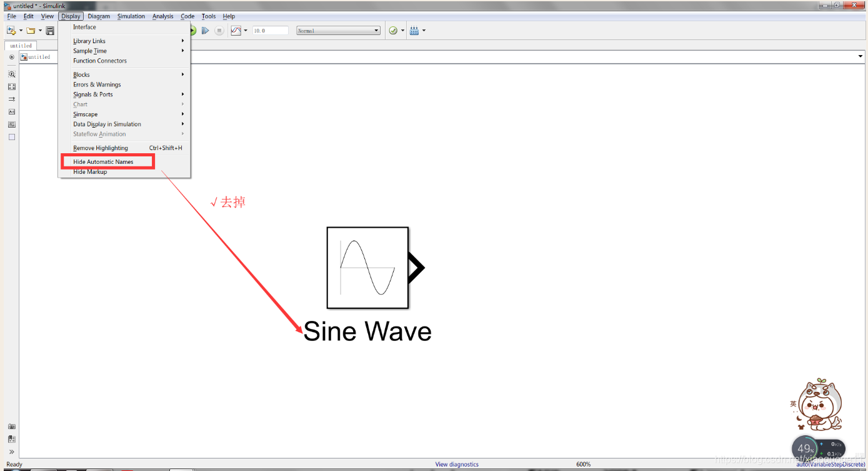Click the Sample Time Legend arrows icon
Screen dimensions: 868x471
coord(12,99)
